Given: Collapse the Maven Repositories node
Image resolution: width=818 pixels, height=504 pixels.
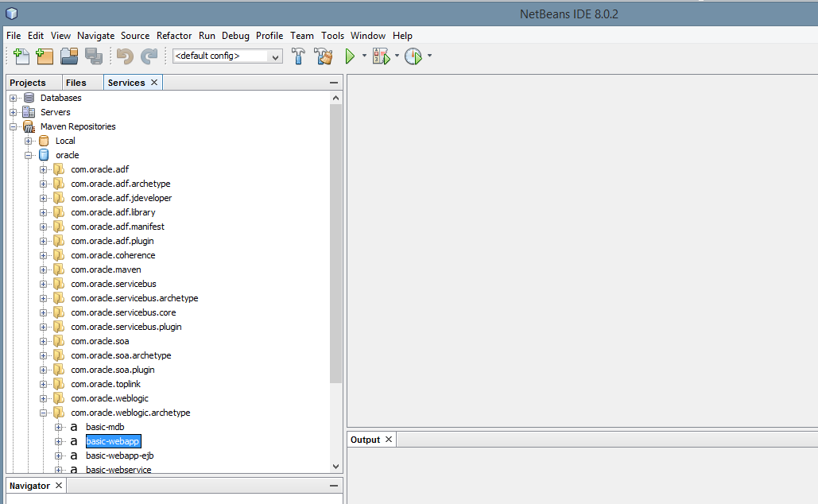Looking at the screenshot, I should pos(14,126).
